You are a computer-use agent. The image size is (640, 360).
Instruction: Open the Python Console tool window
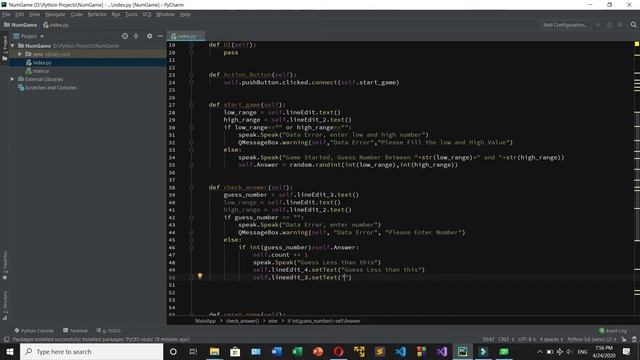tap(34, 331)
